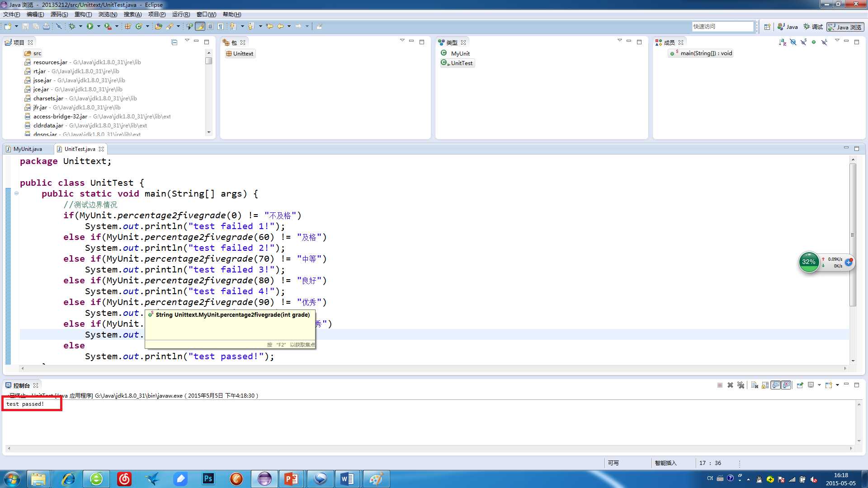Go to Previous Annotation icon
This screenshot has height=488, width=868.
(x=251, y=26)
